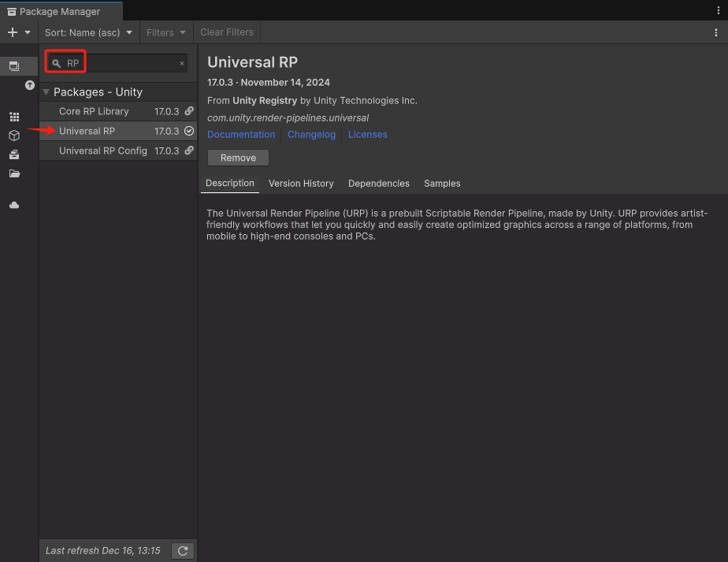This screenshot has width=728, height=562.
Task: Switch to the Version History tab
Action: pos(301,184)
